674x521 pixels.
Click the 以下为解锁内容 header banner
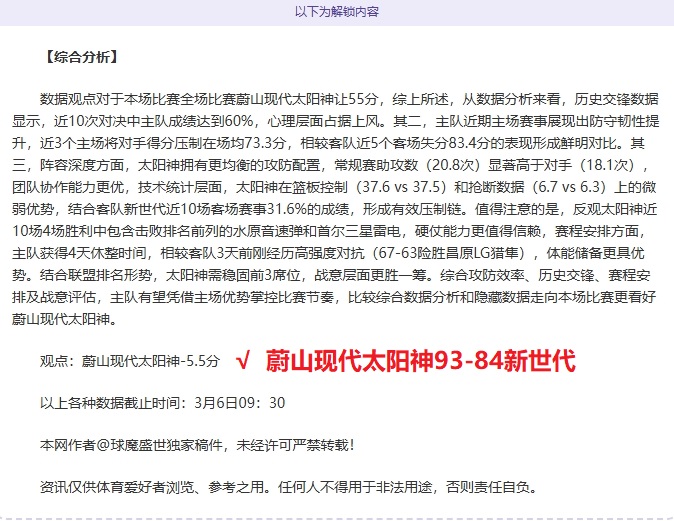[x=337, y=12]
